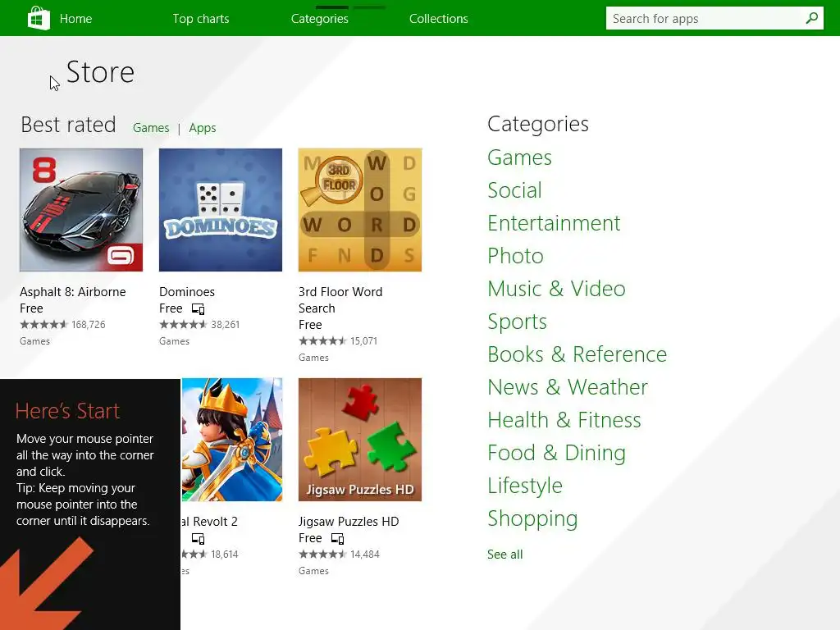The image size is (840, 630).
Task: Open the Royal Revolt 2 knight tile
Action: 231,440
